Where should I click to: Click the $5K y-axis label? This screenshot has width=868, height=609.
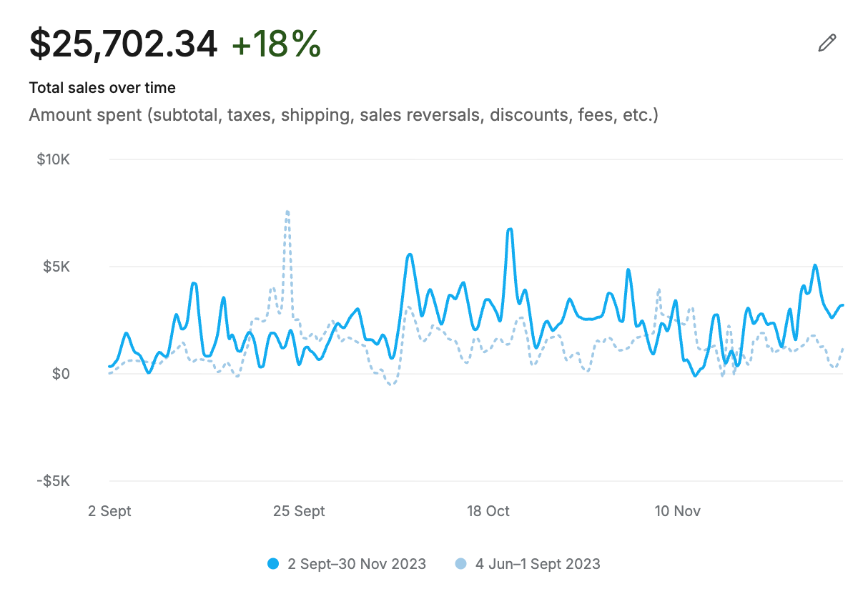coord(56,267)
